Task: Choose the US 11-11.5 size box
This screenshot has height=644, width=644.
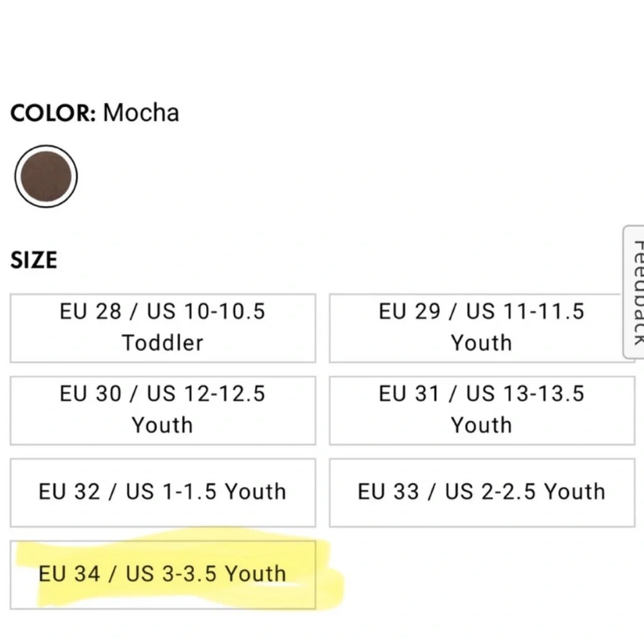Action: click(481, 328)
